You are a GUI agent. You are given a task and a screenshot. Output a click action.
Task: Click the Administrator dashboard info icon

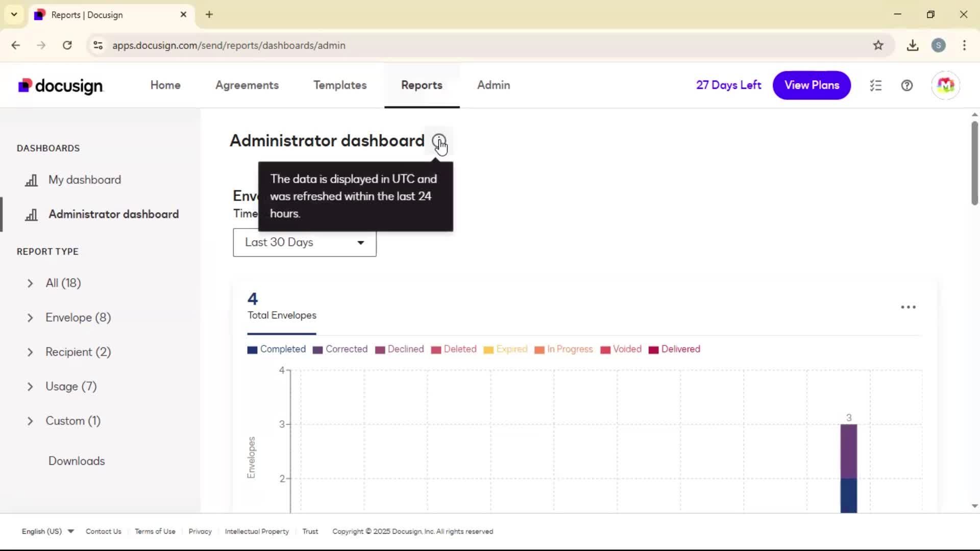click(439, 140)
